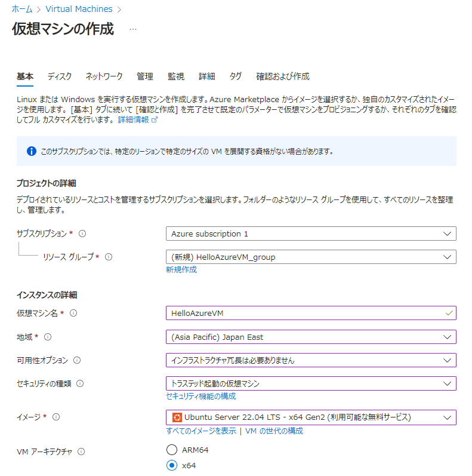The width and height of the screenshot is (472, 476).
Task: Open the ellipsis menu next to 仮想マシンの作成
Action: 133,29
